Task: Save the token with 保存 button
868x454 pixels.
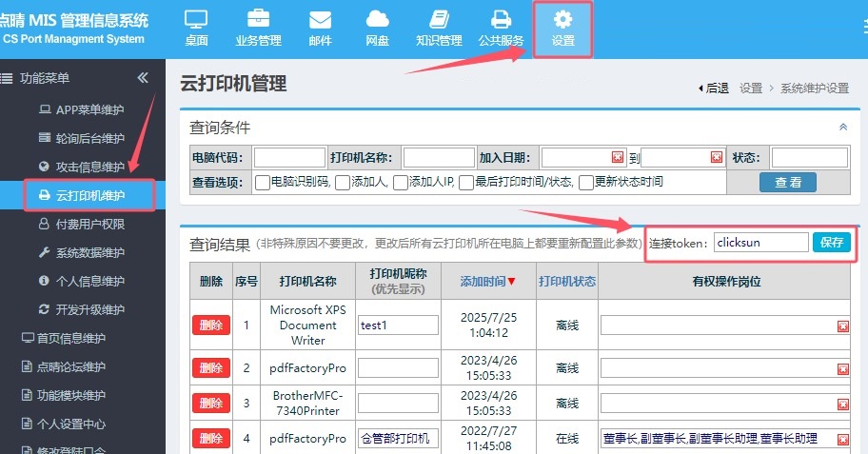Action: click(832, 242)
